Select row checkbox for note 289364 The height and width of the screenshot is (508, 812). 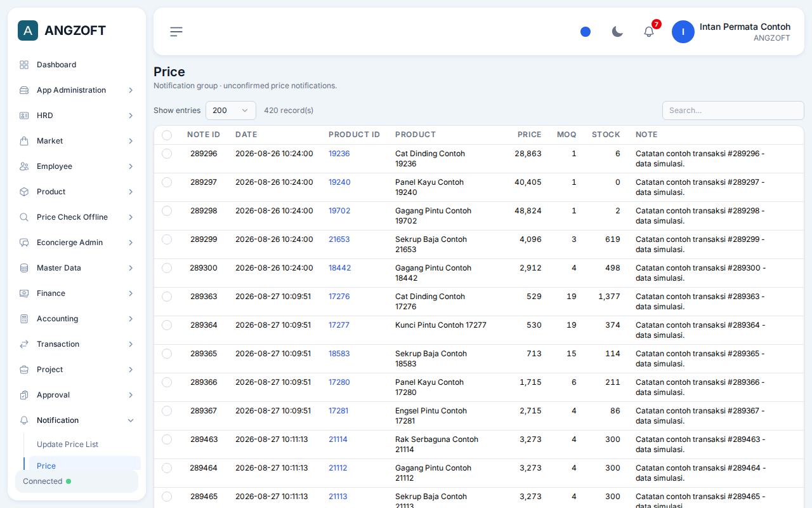[167, 325]
